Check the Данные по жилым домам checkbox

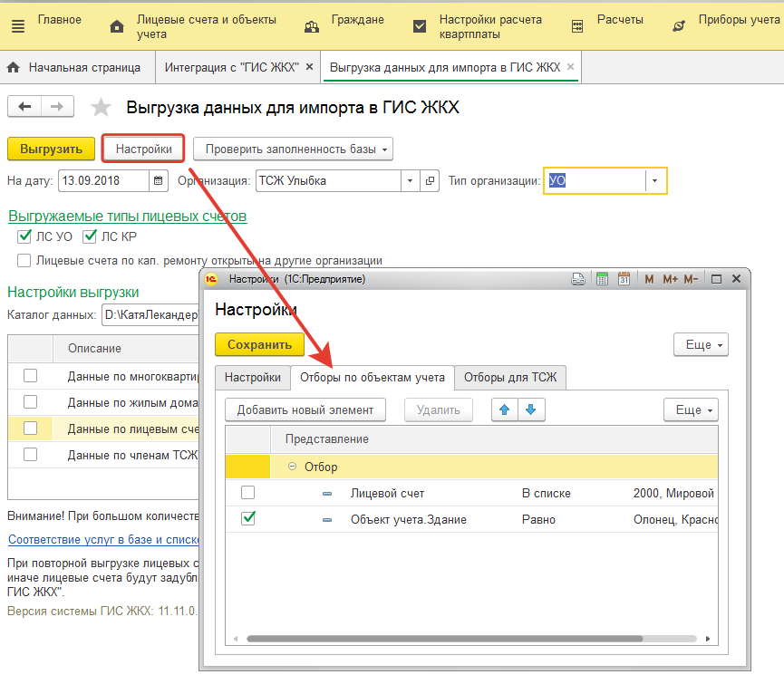click(x=31, y=401)
